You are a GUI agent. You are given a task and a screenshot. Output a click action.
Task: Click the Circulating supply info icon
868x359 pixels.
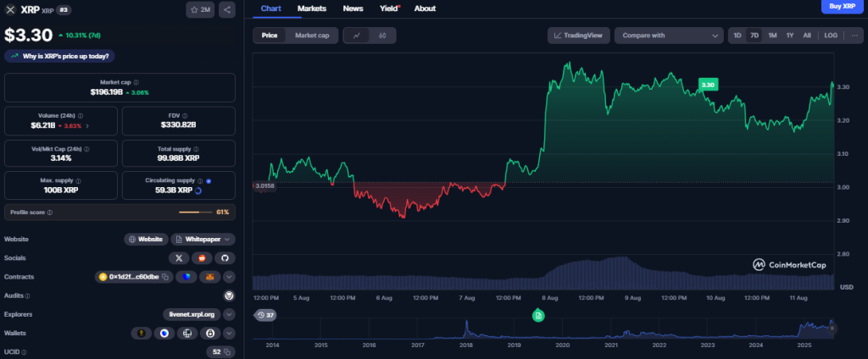200,181
